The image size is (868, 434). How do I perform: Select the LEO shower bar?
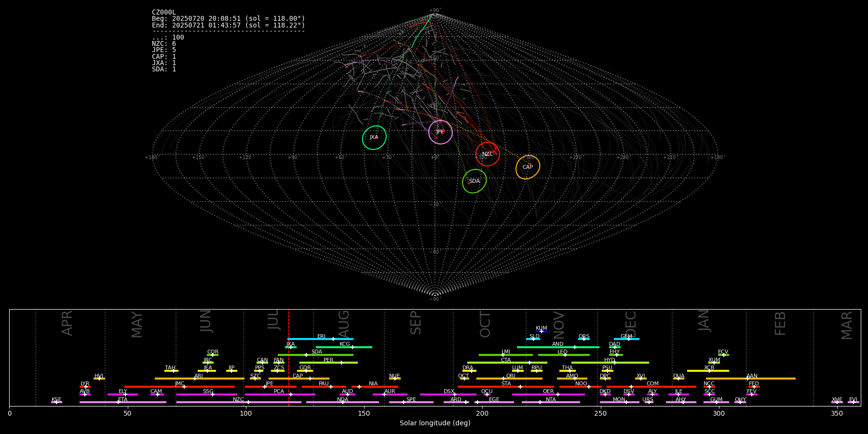click(x=564, y=355)
